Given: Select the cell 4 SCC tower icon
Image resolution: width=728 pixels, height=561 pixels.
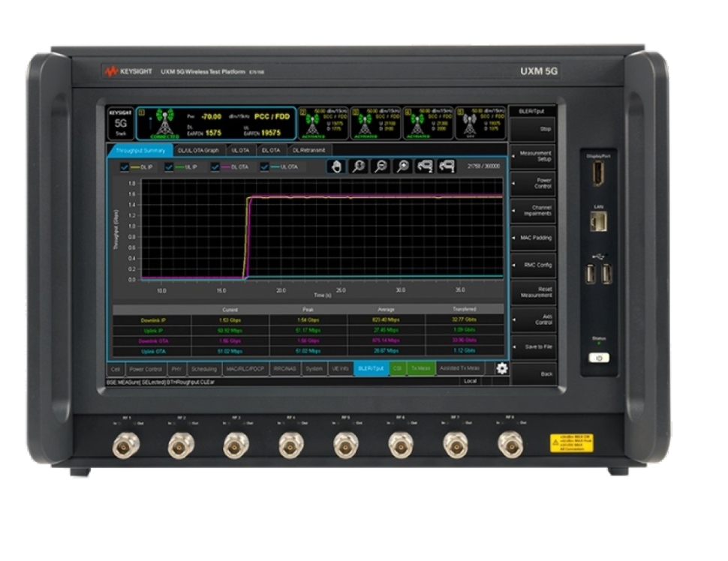Looking at the screenshot, I should pyautogui.click(x=417, y=124).
